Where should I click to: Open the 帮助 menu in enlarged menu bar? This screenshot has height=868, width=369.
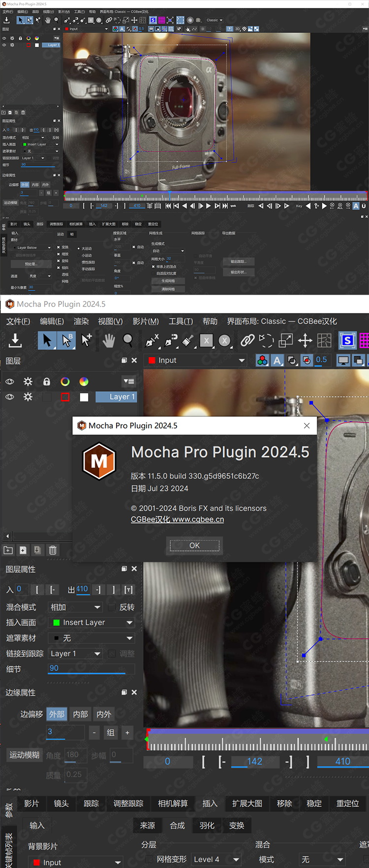click(210, 321)
